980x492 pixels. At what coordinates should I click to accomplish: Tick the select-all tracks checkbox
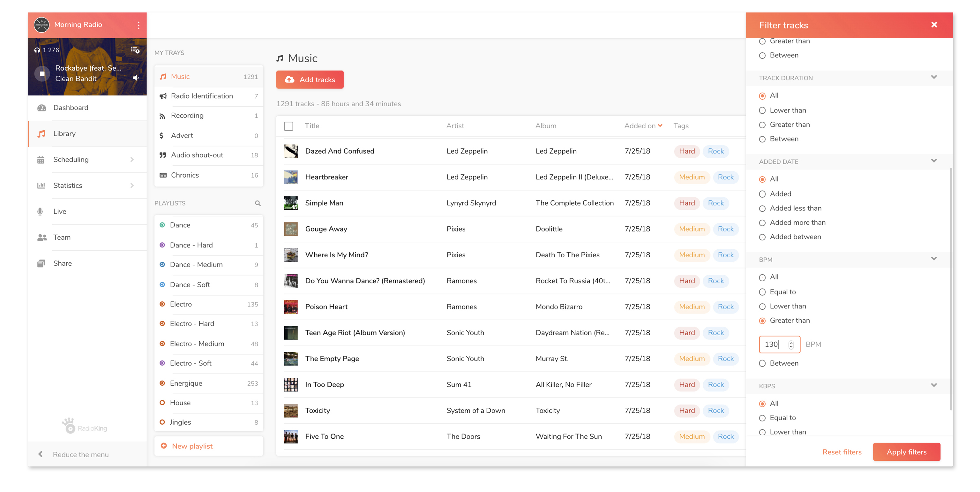(289, 126)
